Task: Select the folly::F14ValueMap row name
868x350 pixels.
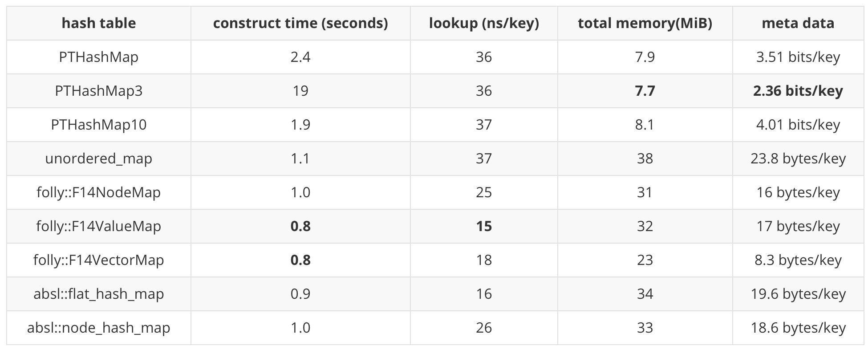Action: pos(98,226)
